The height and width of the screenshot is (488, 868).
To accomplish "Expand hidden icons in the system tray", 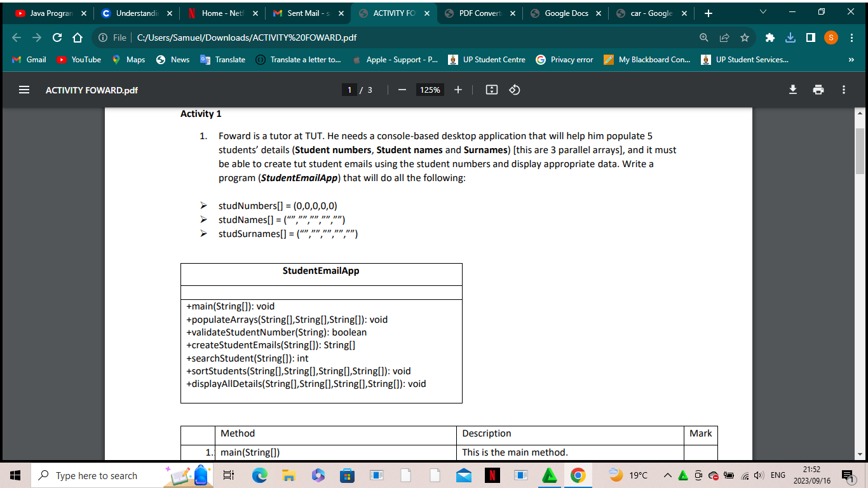I will [x=668, y=475].
